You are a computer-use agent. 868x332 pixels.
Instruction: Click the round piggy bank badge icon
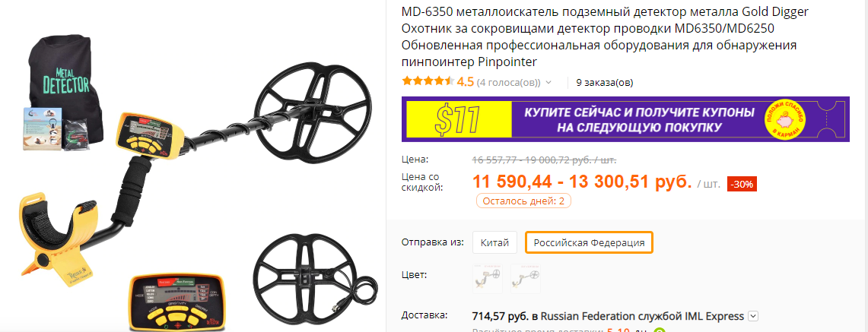click(791, 119)
